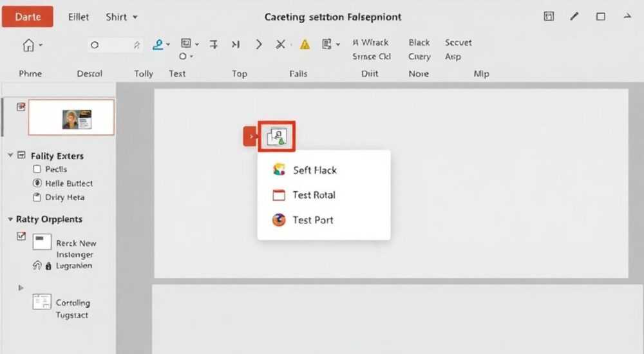Click the Lugranien label
Viewport: 644px width, 354px height.
click(74, 266)
